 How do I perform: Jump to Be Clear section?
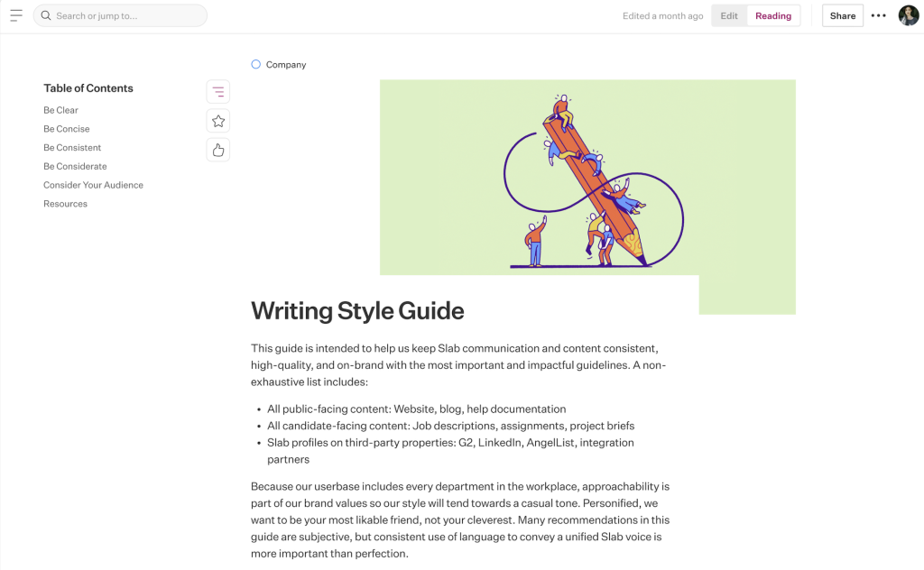(x=60, y=110)
